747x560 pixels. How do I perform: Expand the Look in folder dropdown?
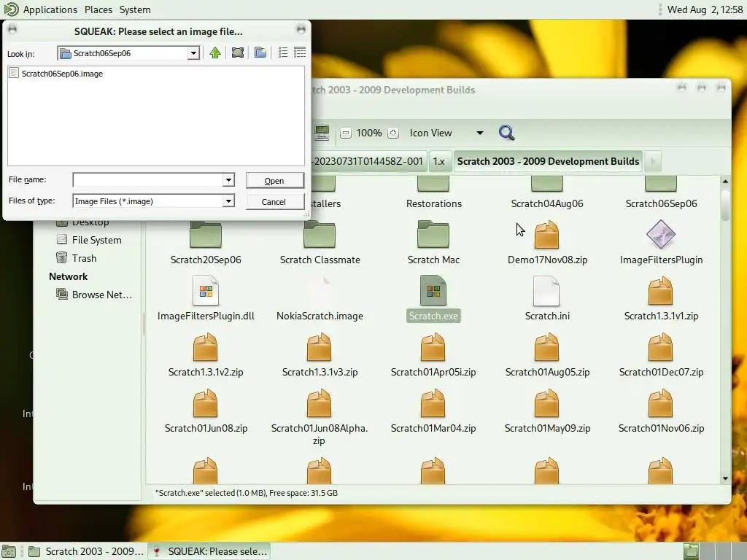193,53
